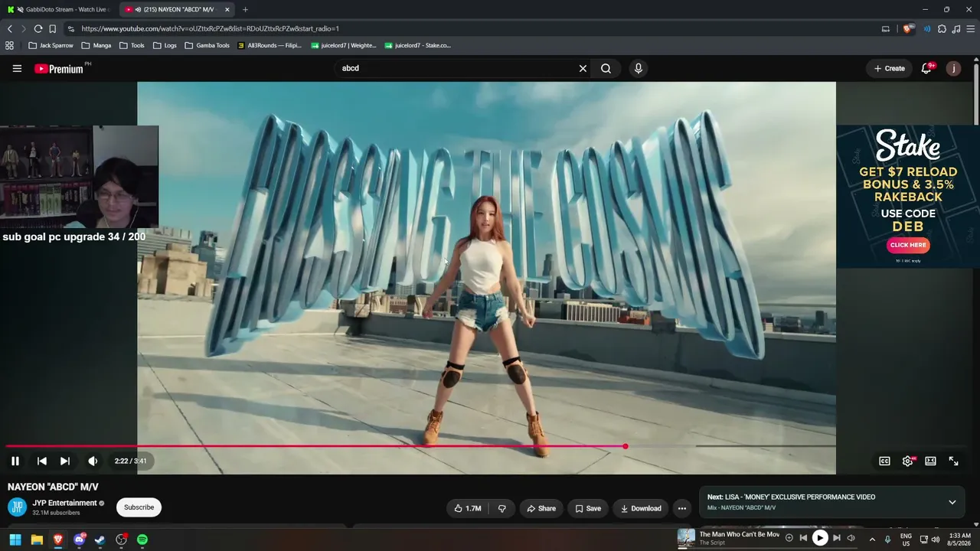Image resolution: width=980 pixels, height=551 pixels.
Task: Open the Tools bookmarks folder
Action: (x=132, y=45)
